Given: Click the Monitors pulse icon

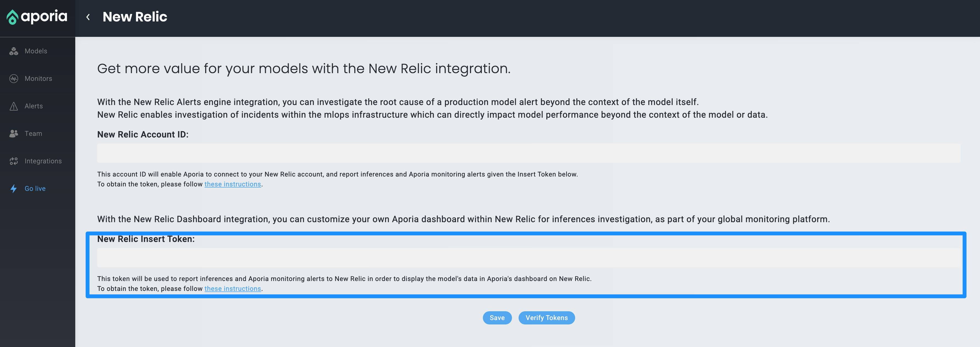Looking at the screenshot, I should click(14, 79).
